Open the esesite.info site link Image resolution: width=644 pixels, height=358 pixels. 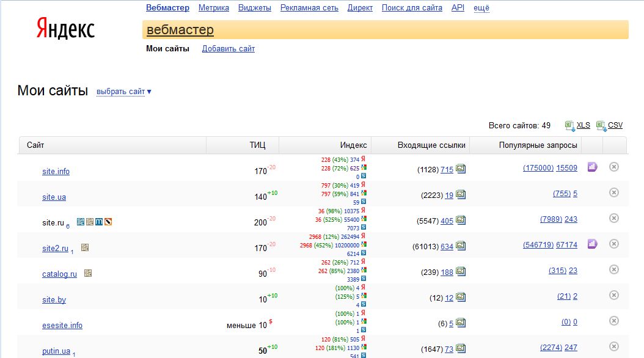point(62,325)
